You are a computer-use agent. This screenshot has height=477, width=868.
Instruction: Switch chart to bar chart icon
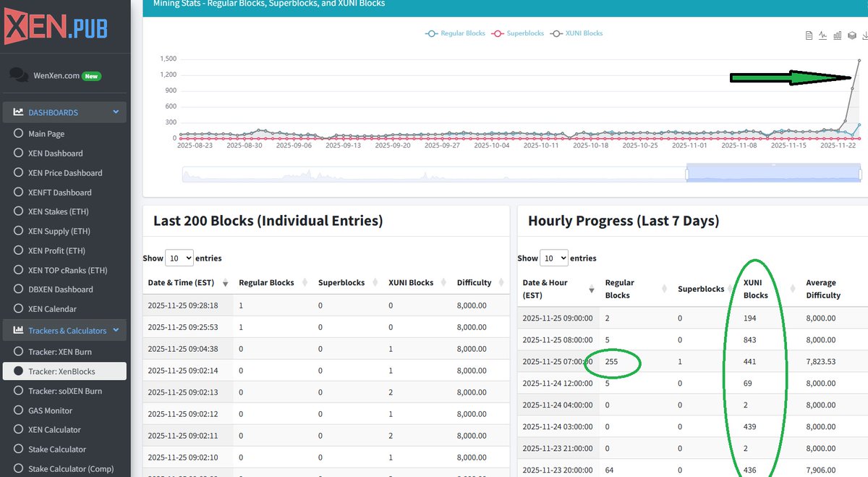tap(837, 35)
